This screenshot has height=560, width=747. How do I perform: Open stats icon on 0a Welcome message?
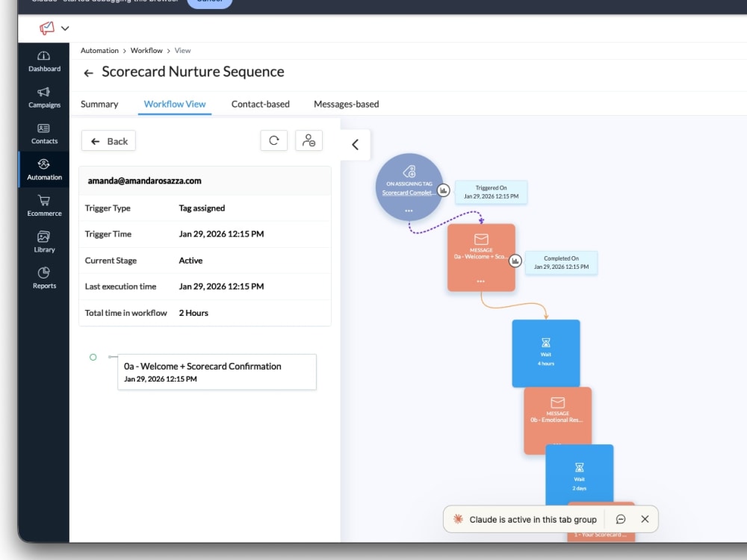coord(515,261)
